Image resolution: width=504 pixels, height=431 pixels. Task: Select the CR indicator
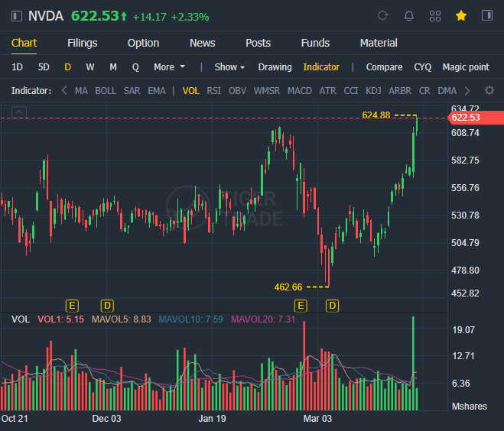424,91
